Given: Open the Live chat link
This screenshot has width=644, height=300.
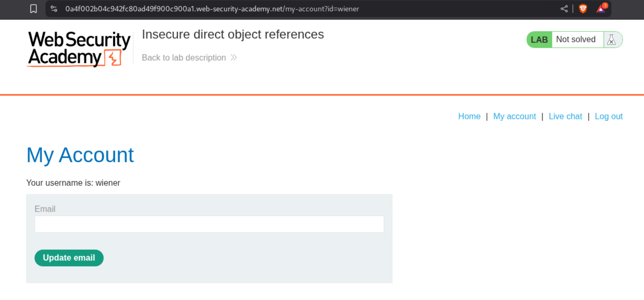Looking at the screenshot, I should tap(565, 116).
